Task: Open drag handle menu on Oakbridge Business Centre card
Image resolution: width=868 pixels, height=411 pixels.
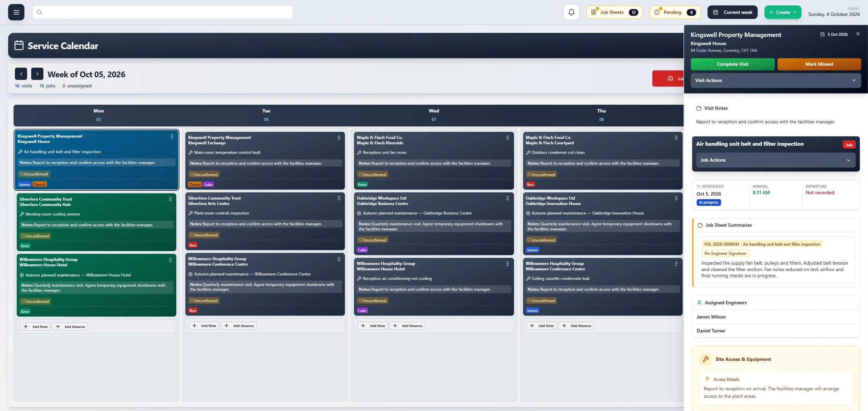Action: click(x=508, y=199)
